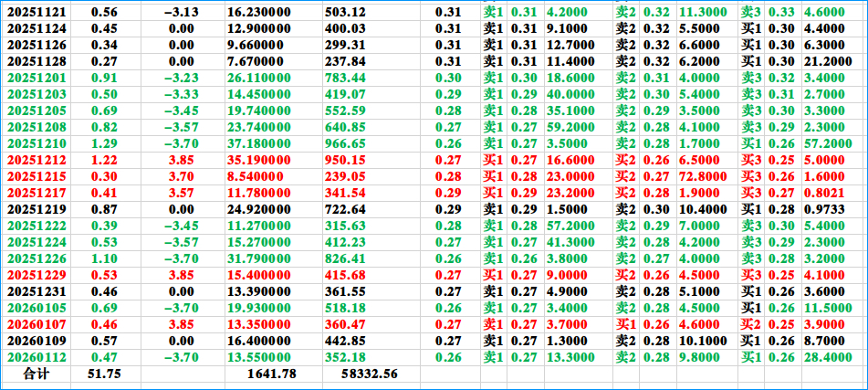Click the total value 51.75
This screenshot has width=868, height=390.
[104, 374]
